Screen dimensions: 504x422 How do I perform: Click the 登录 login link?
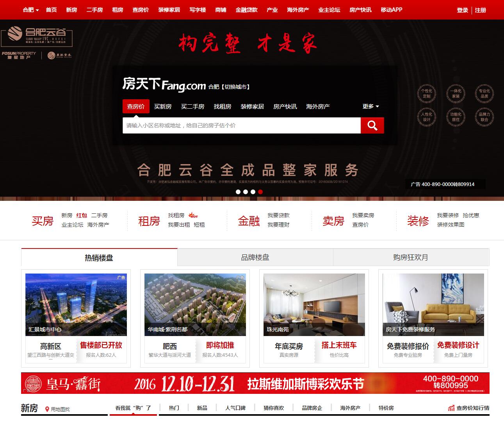click(463, 10)
